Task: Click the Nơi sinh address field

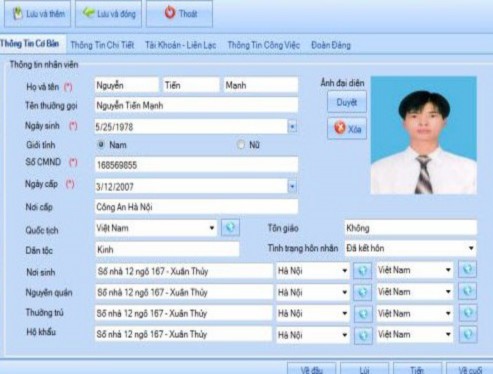Action: coord(184,271)
